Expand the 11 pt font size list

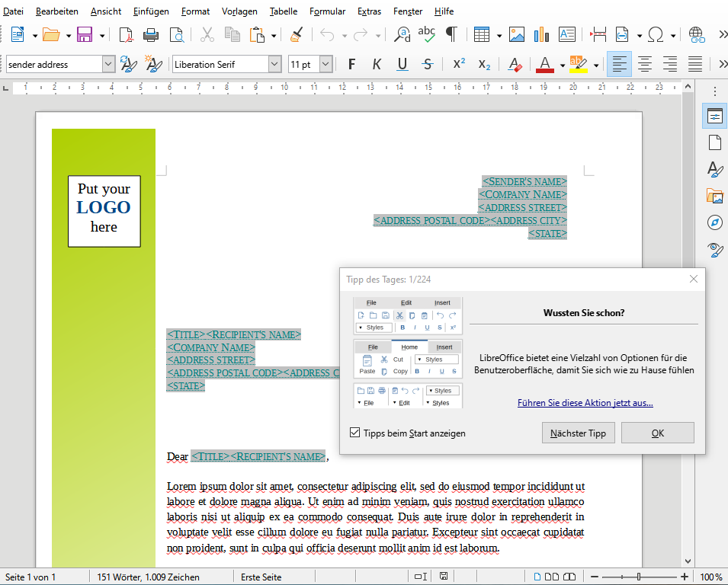point(326,65)
